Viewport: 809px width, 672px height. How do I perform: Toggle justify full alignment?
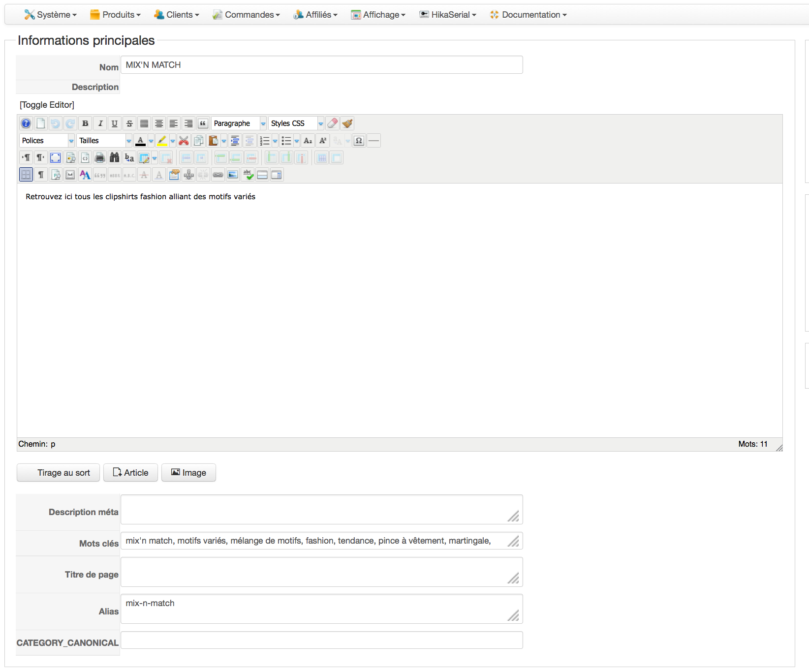(x=144, y=123)
